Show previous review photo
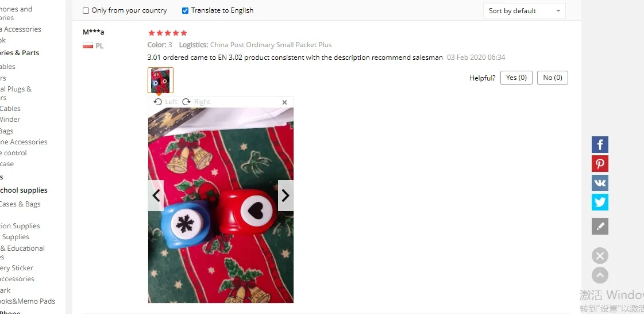This screenshot has width=644, height=314. tap(156, 196)
